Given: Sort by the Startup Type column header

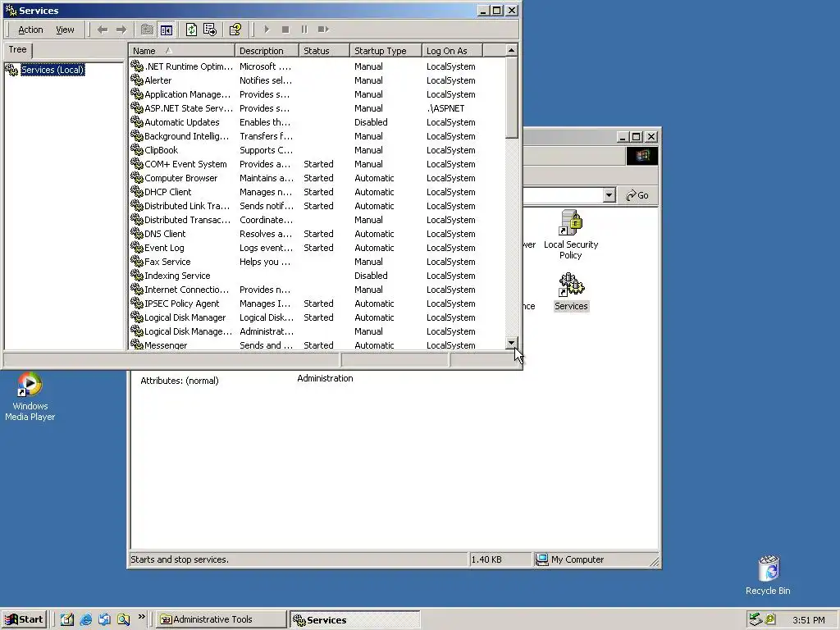Looking at the screenshot, I should tap(386, 50).
